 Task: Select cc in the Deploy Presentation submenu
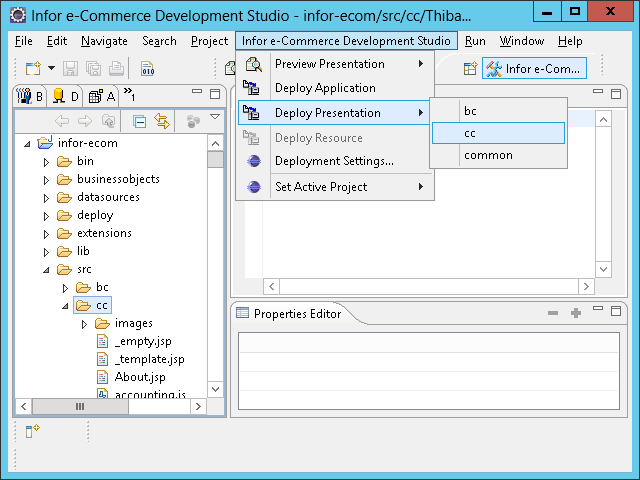click(x=497, y=132)
